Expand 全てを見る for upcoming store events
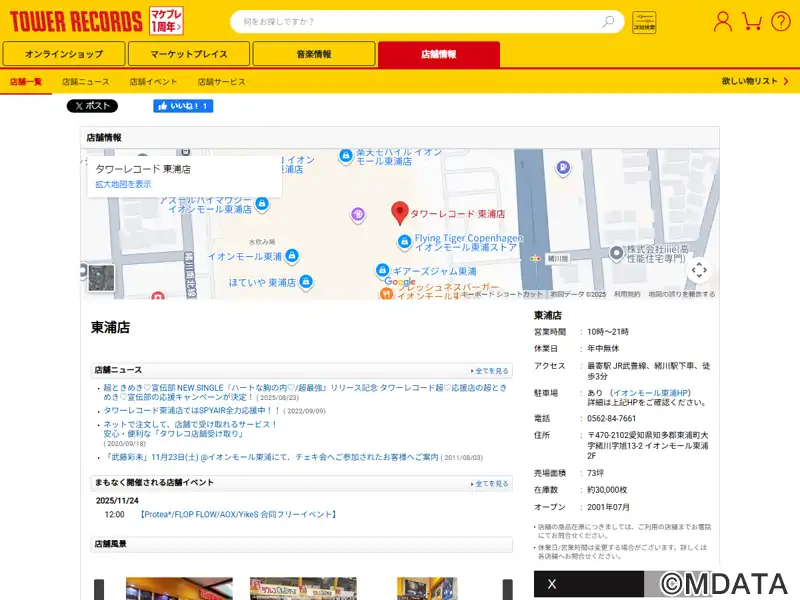The width and height of the screenshot is (800, 600). click(x=491, y=484)
